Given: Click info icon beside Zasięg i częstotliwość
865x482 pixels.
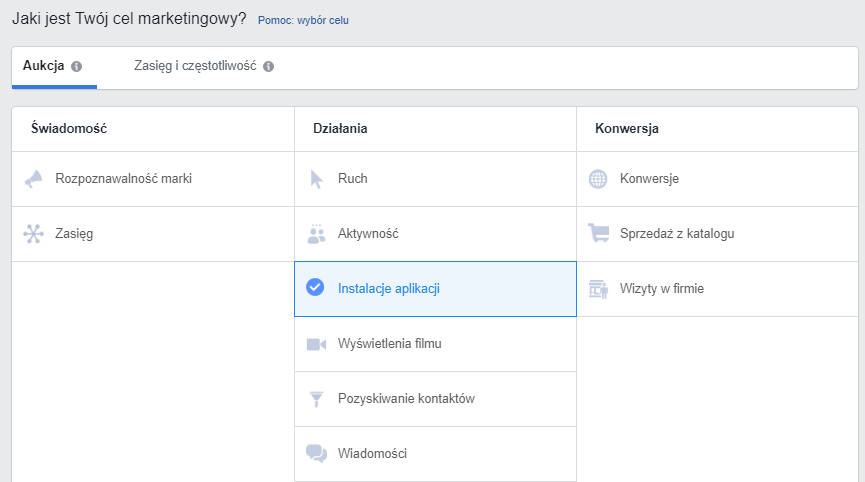Looking at the screenshot, I should click(x=268, y=67).
